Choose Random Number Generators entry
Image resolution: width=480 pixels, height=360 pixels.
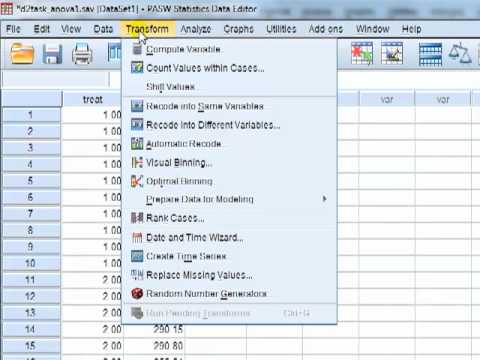point(229,294)
